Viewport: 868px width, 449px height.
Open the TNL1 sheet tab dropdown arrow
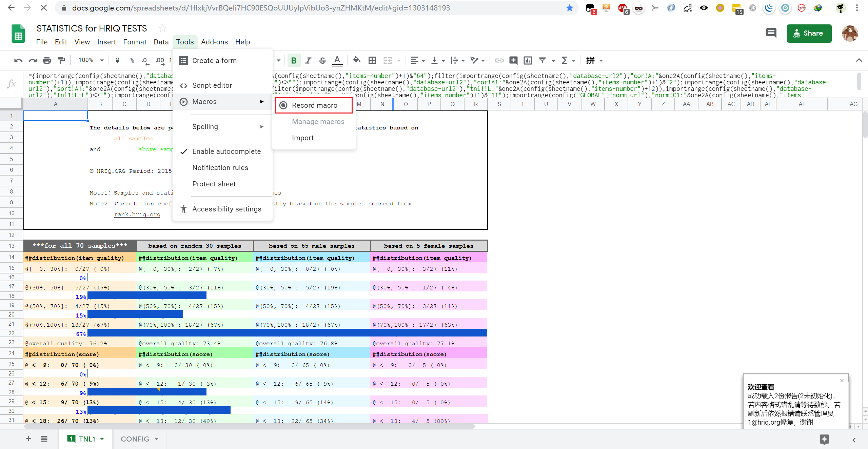[102, 439]
